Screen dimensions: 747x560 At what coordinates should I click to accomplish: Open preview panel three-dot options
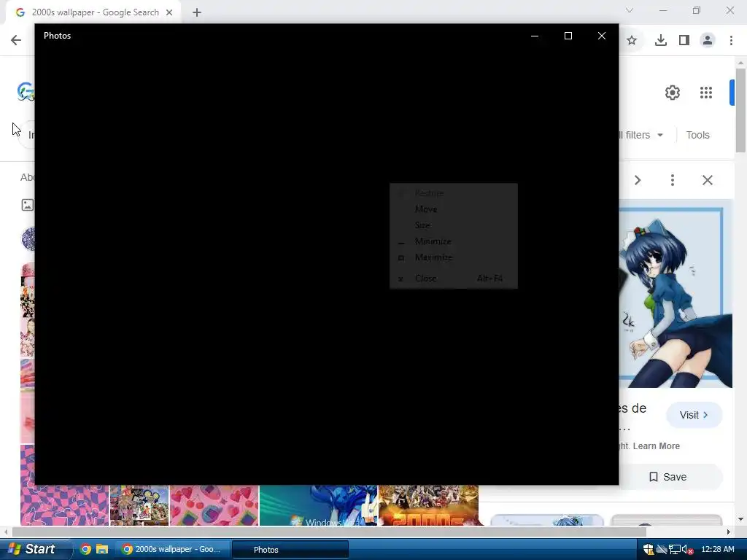[672, 180]
